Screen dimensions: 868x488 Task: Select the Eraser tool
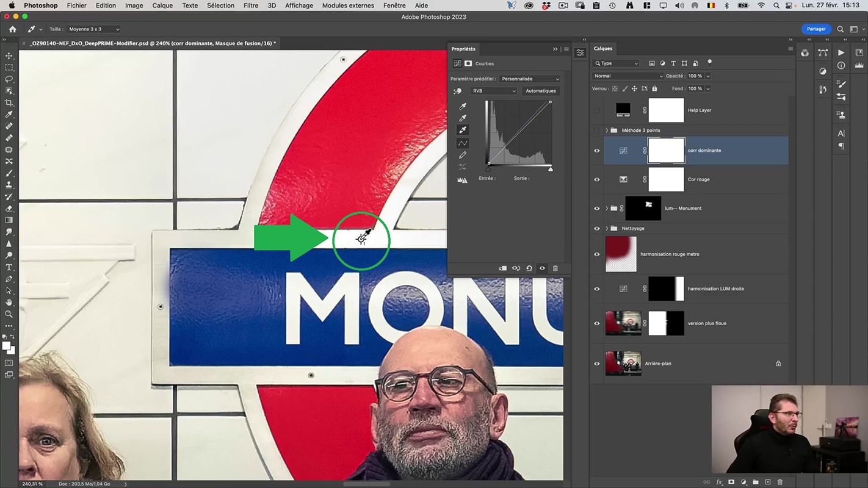coord(9,209)
